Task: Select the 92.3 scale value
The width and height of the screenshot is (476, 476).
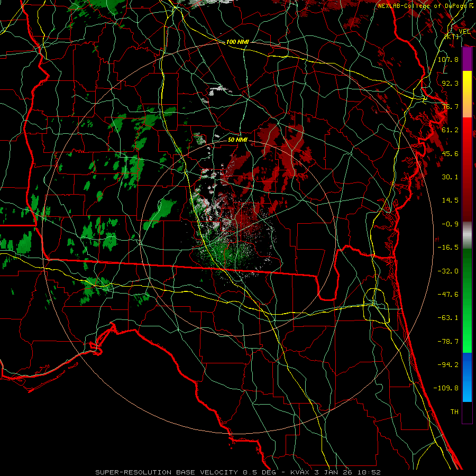Action: click(x=450, y=83)
